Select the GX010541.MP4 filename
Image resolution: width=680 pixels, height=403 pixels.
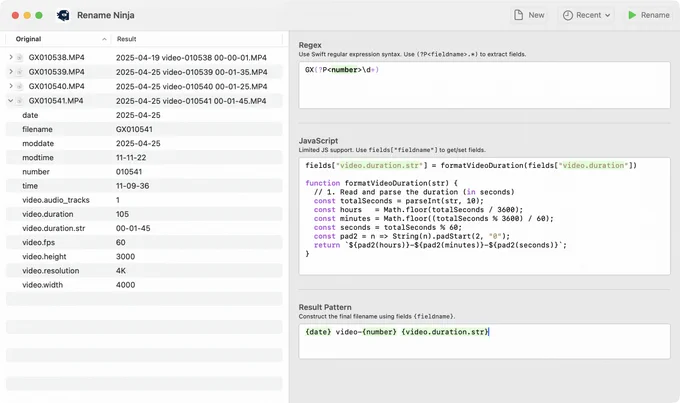pos(56,101)
